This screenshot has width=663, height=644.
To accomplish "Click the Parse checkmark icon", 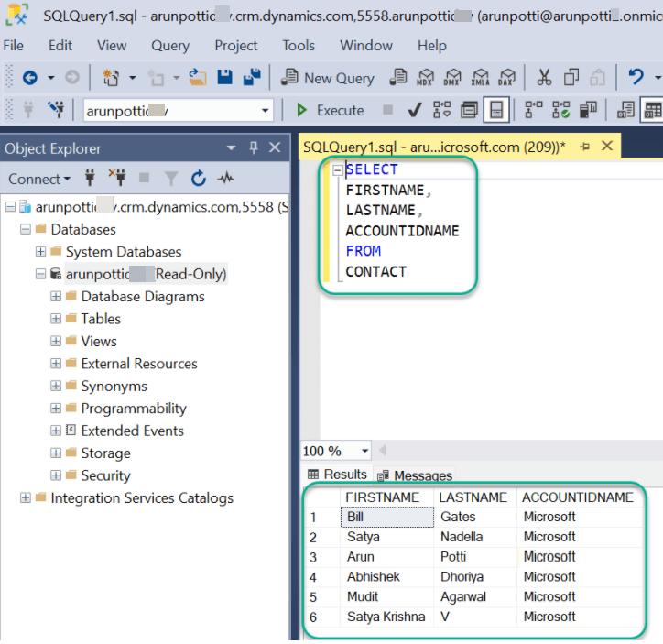I will pyautogui.click(x=414, y=110).
